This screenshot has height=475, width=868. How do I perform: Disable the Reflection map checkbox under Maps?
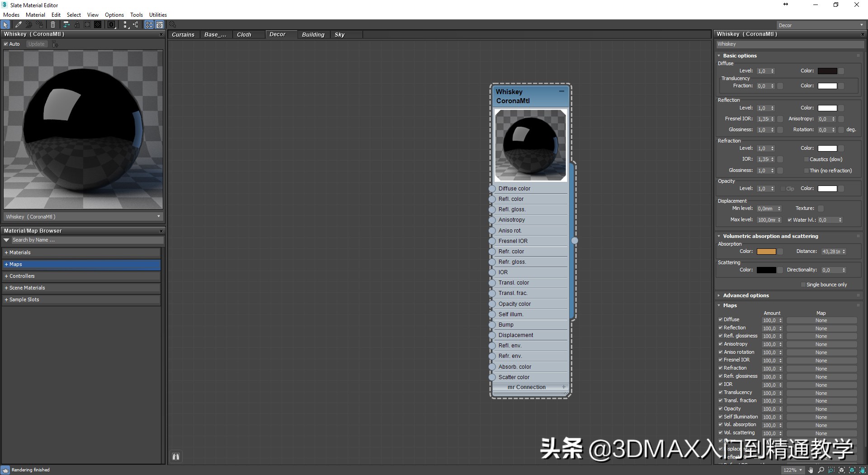(x=720, y=328)
